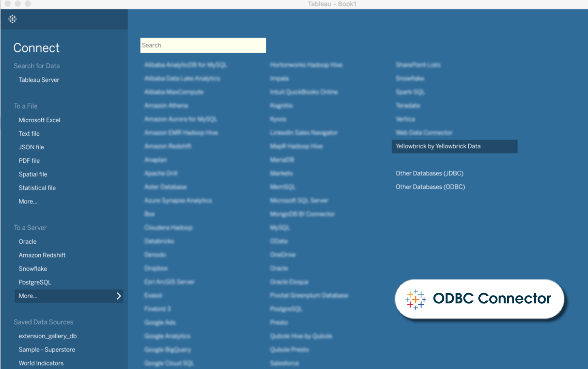This screenshot has height=369, width=588.
Task: Select Yellowbrick by Yellowbrick Data connector
Action: (x=438, y=146)
